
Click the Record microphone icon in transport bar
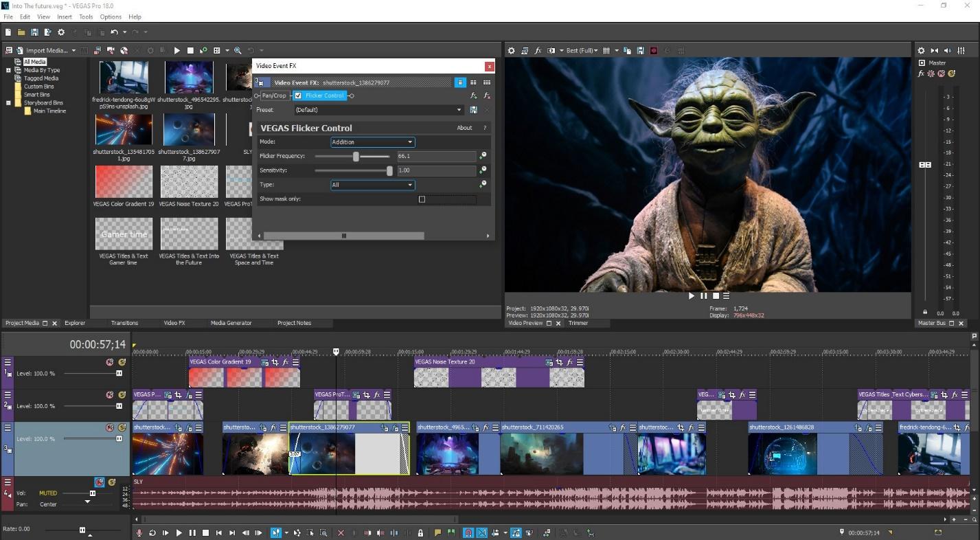(139, 532)
